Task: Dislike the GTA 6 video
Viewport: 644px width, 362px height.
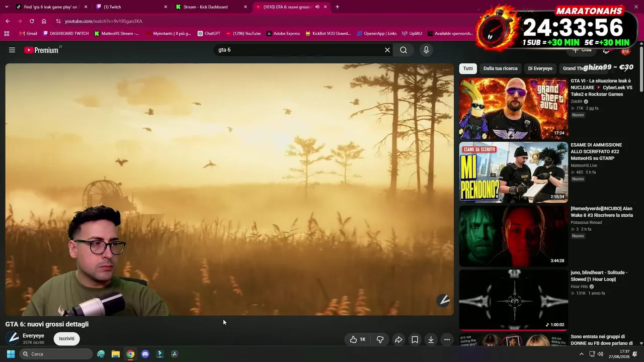Action: 380,339
